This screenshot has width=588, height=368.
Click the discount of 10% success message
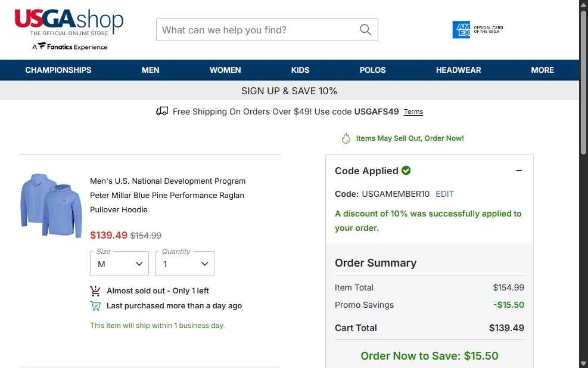pyautogui.click(x=428, y=221)
